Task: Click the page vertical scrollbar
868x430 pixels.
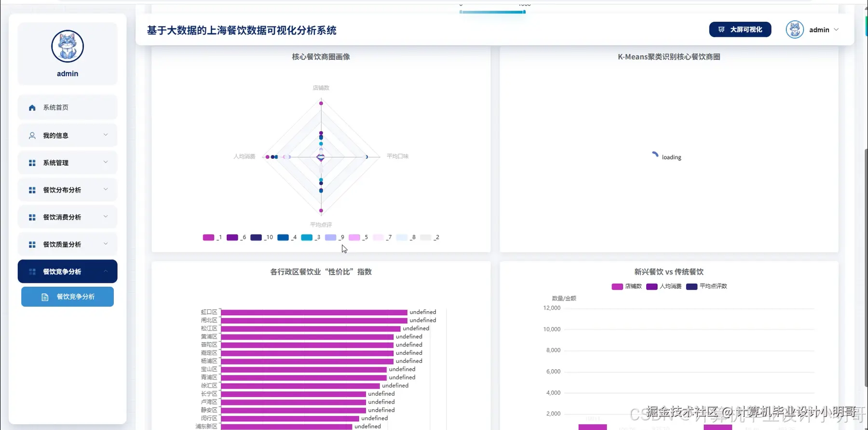Action: (866, 268)
